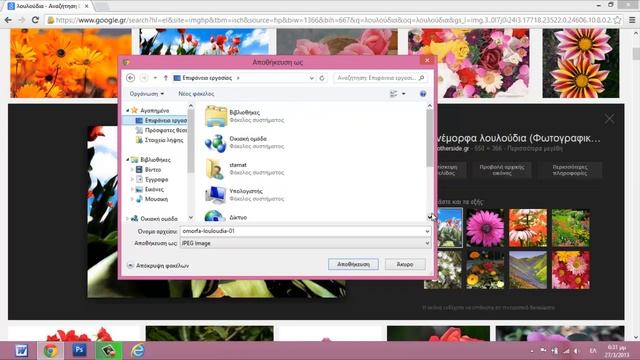Screen dimensions: 640x360
Task: Click the Chrome address bar URL
Action: pyautogui.click(x=333, y=20)
